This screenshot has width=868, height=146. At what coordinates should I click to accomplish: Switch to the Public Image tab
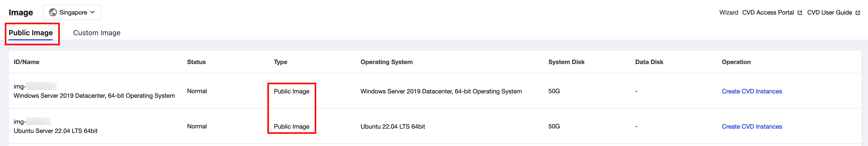31,33
